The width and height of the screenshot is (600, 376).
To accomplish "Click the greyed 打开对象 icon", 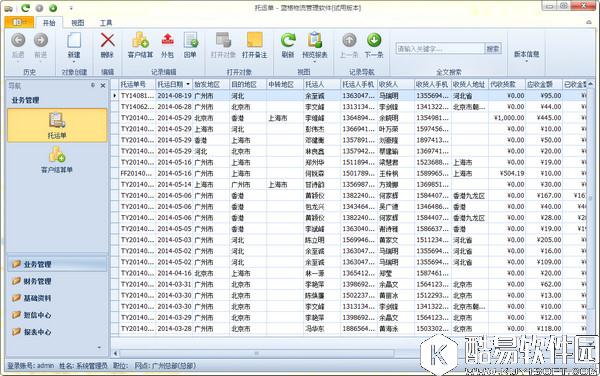I will click(x=223, y=45).
